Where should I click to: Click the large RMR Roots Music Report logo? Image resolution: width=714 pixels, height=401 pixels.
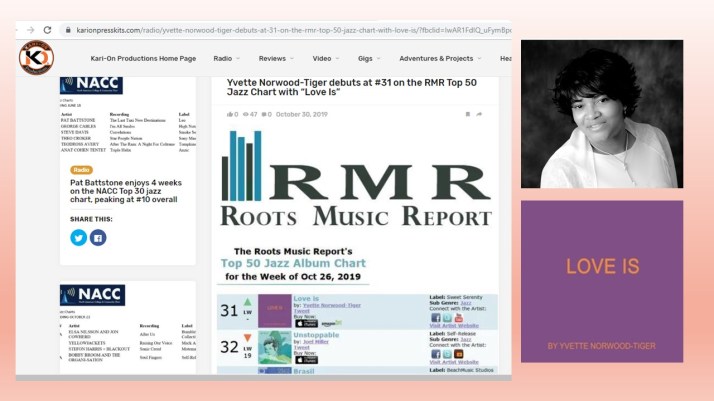pyautogui.click(x=356, y=178)
